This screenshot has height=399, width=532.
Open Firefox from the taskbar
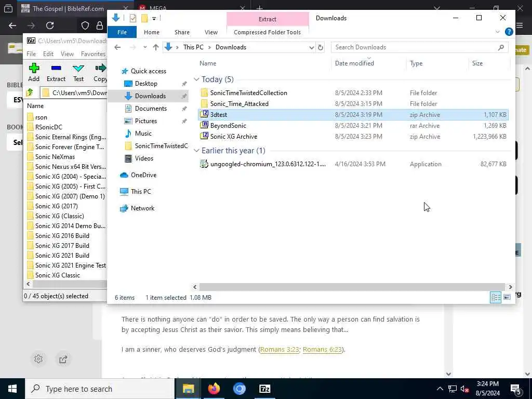click(214, 389)
